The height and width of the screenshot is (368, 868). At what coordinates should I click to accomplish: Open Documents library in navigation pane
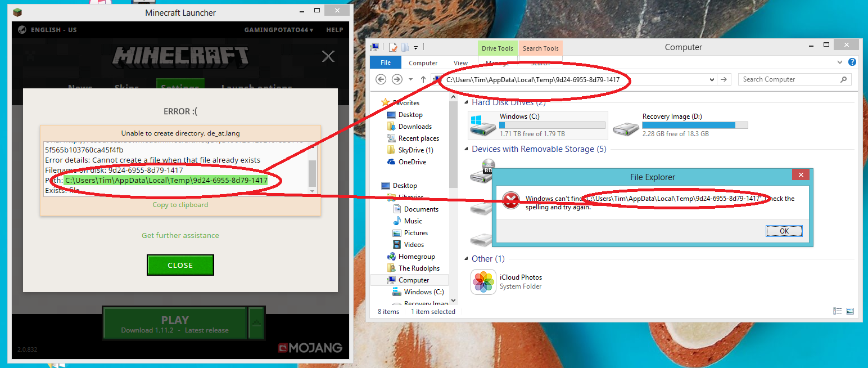[421, 209]
